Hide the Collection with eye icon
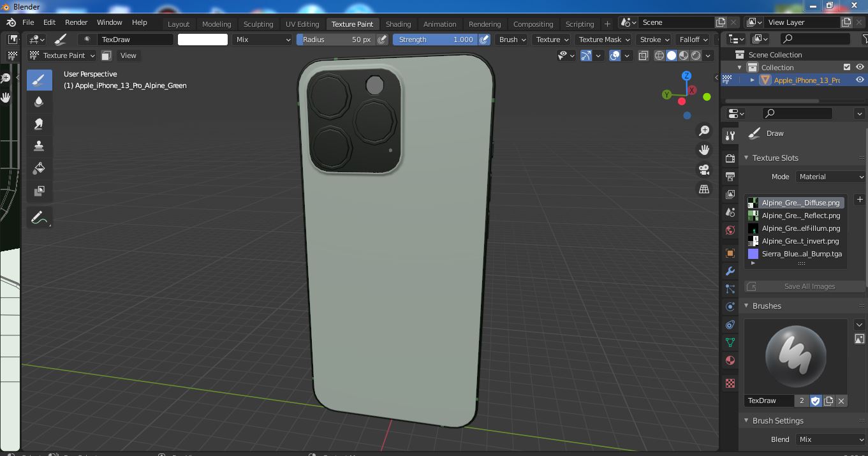The width and height of the screenshot is (868, 456). (x=860, y=67)
